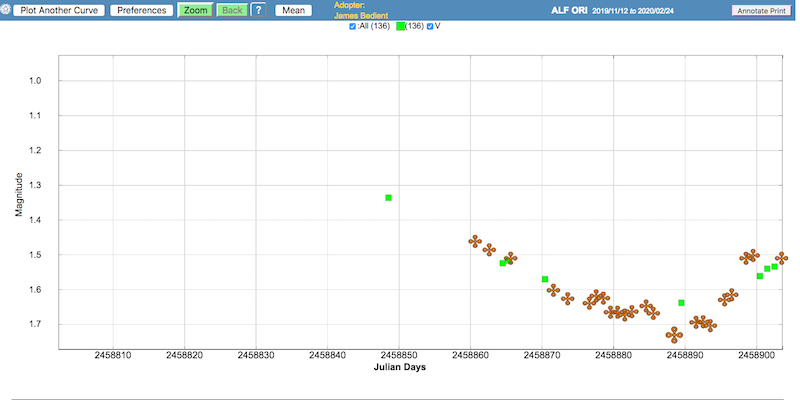800x400 pixels.
Task: Click the green square near Julian day 2458870
Action: point(545,279)
